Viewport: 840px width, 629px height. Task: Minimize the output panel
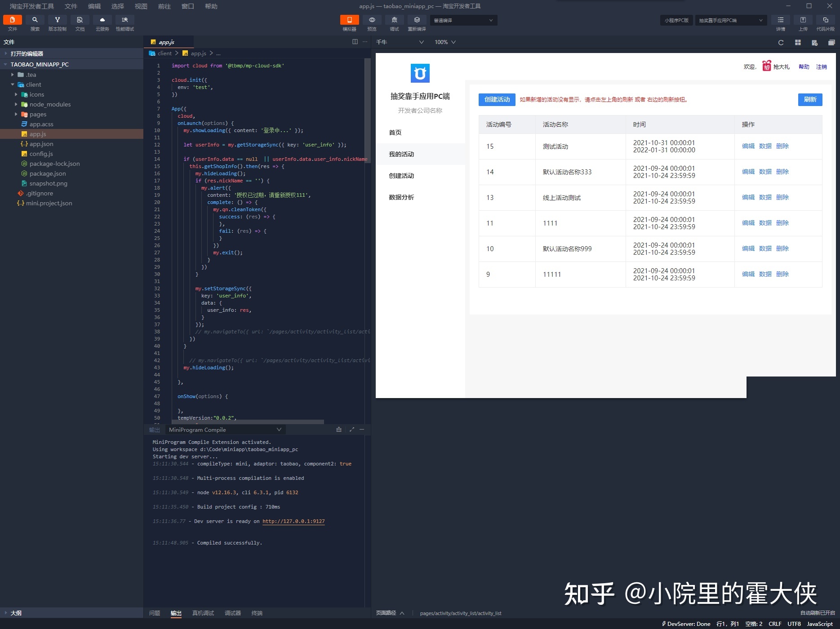click(x=362, y=430)
